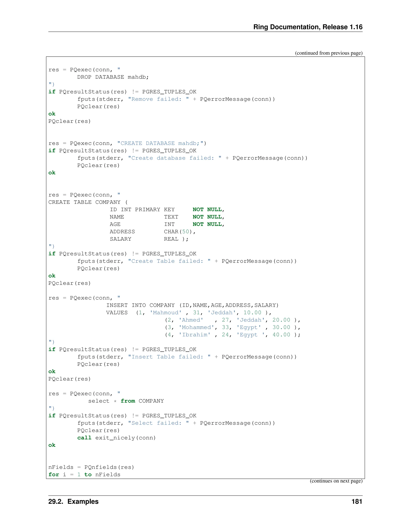
Task: Click the 'call exit_nicely(conn)' line
Action: pos(116,438)
